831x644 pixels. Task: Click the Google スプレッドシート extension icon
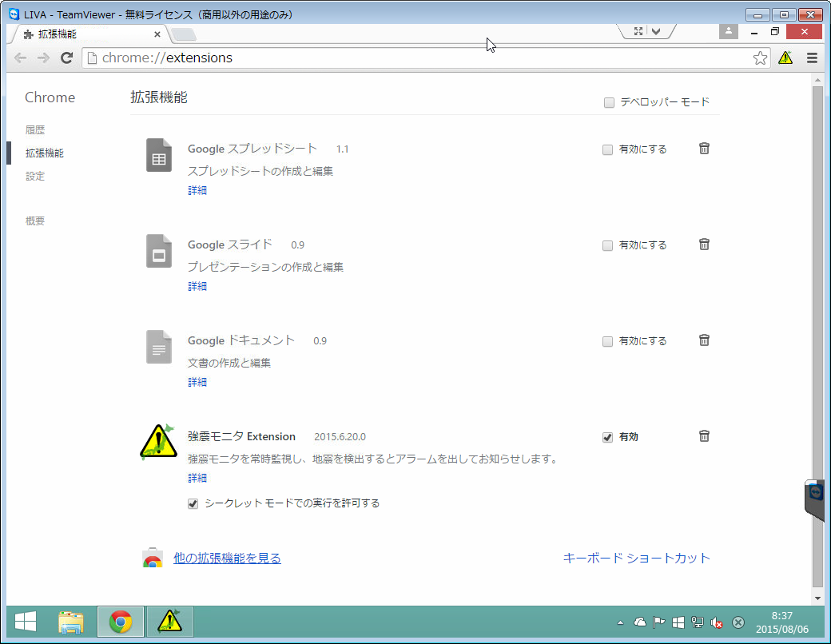[x=159, y=155]
